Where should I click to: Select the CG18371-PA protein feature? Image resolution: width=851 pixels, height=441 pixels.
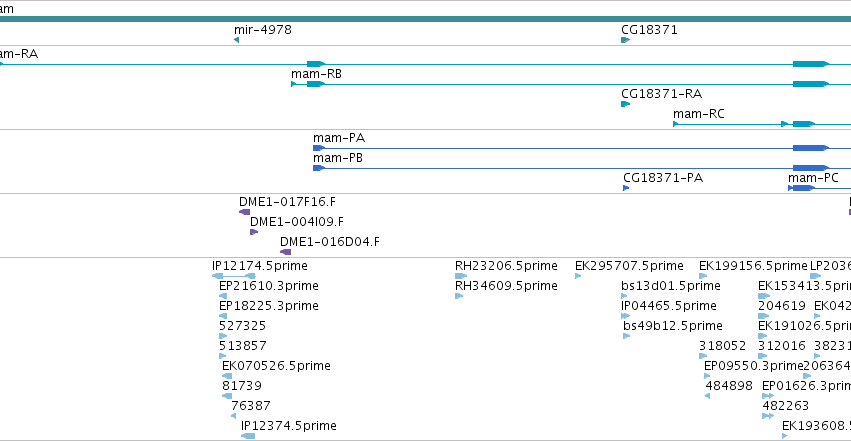pyautogui.click(x=663, y=178)
